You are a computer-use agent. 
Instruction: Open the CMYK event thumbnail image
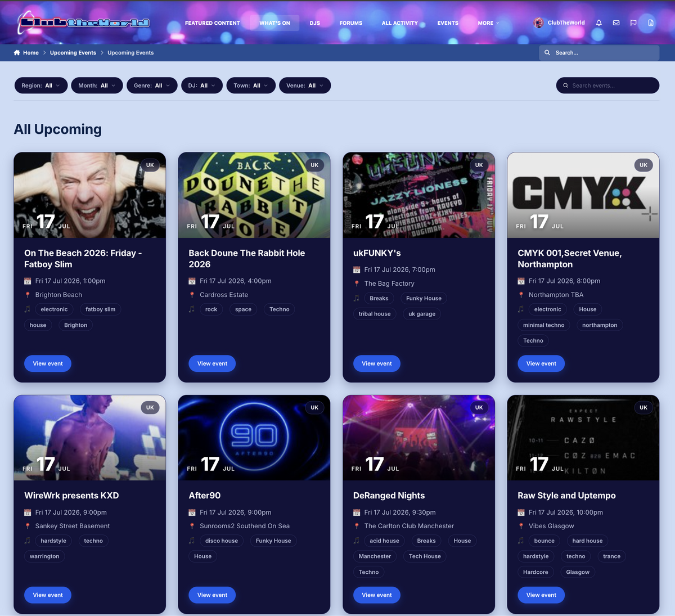coord(583,195)
